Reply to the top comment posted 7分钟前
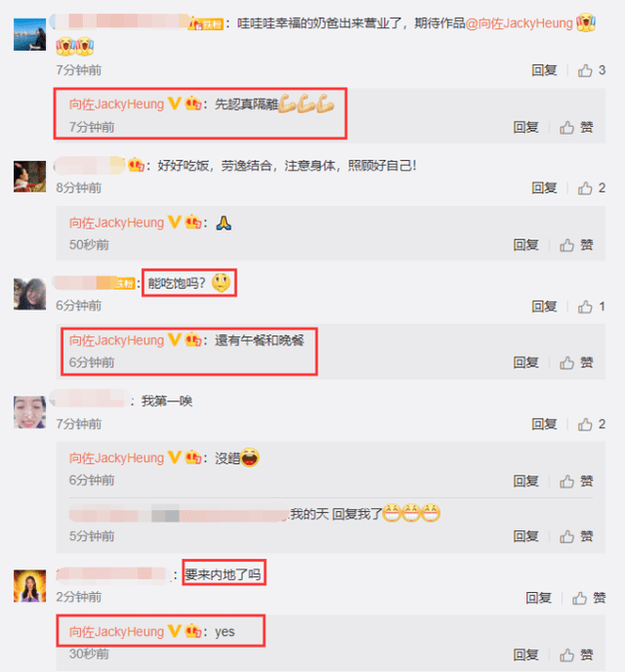This screenshot has height=672, width=625. 544,70
